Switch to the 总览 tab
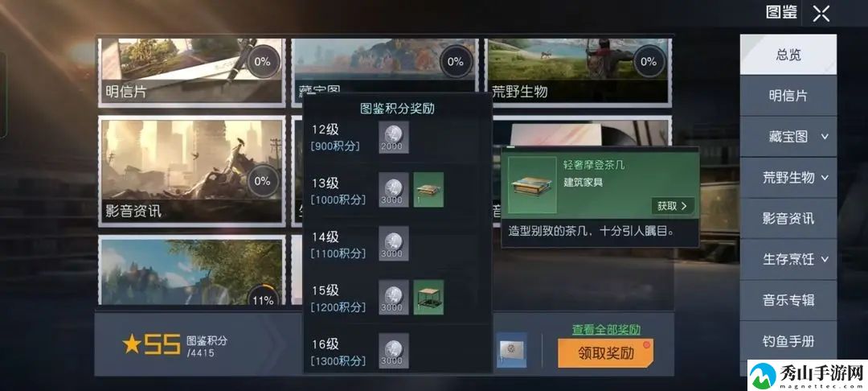This screenshot has height=391, width=868. pos(788,54)
